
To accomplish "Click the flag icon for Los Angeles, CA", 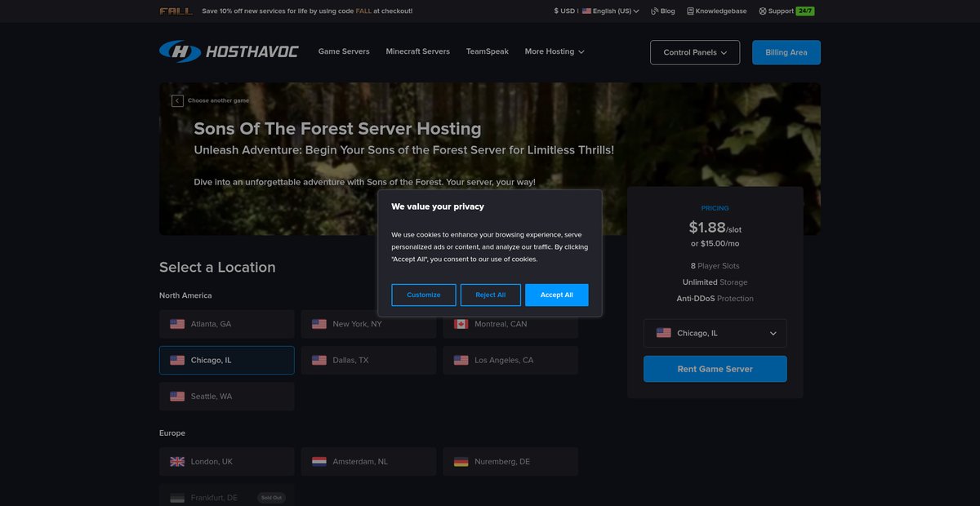I will pyautogui.click(x=461, y=360).
